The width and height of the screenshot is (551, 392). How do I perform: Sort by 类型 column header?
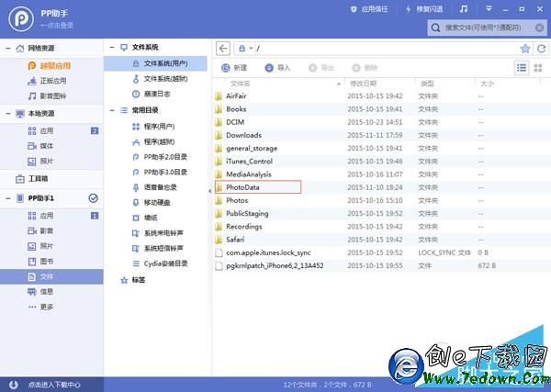tap(427, 84)
